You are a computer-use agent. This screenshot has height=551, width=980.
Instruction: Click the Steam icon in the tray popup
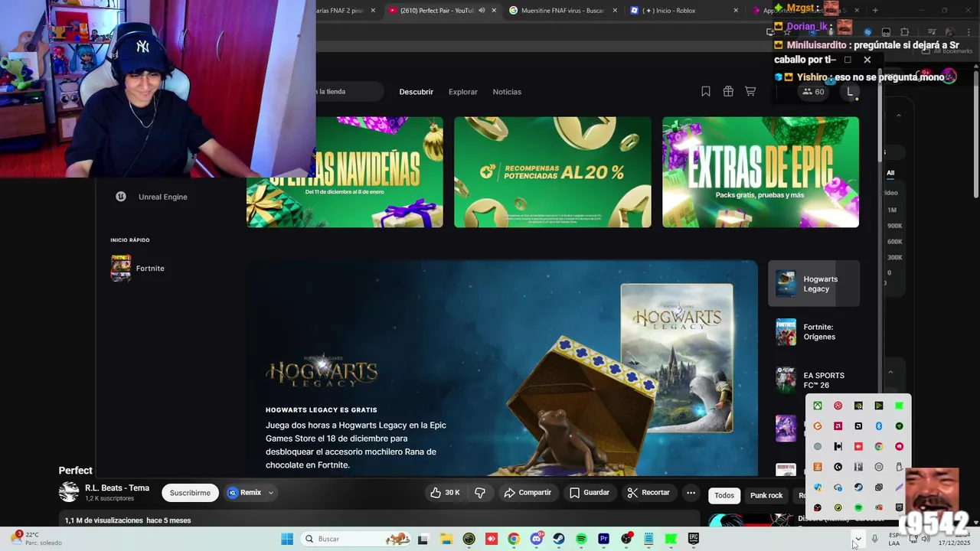click(858, 487)
